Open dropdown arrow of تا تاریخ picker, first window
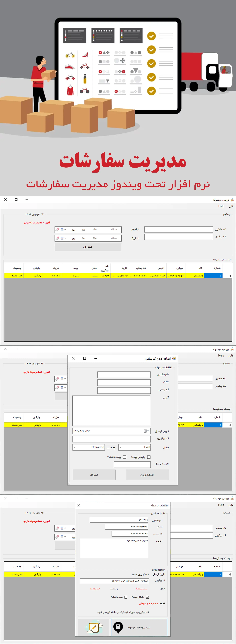This screenshot has height=644, width=236. (65, 238)
